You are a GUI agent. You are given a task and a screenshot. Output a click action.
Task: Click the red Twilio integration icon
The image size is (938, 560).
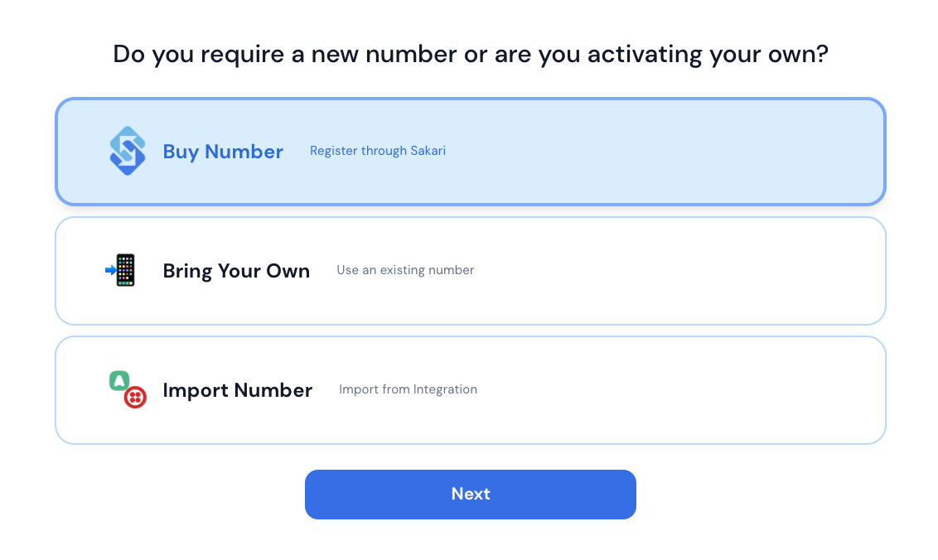pyautogui.click(x=135, y=397)
